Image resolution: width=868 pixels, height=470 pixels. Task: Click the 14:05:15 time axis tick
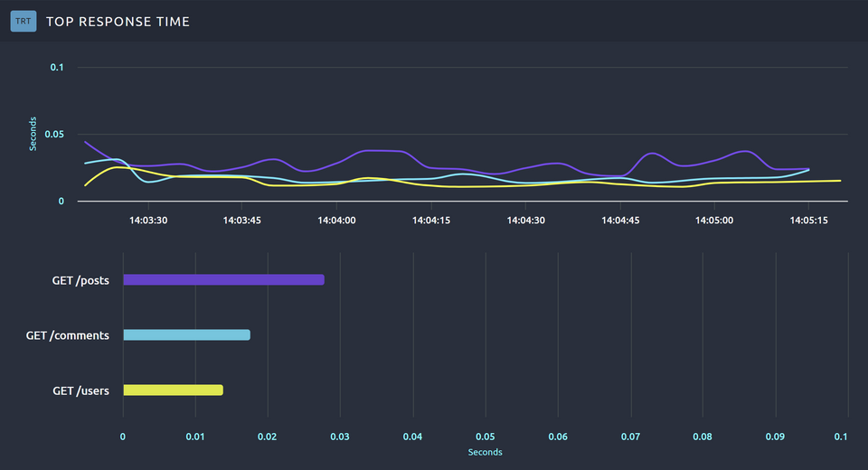(807, 220)
